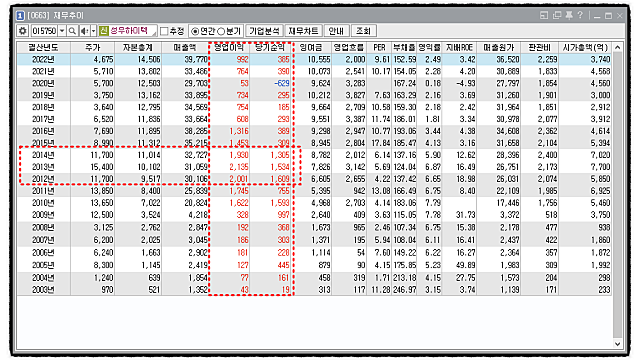Click the speaker sound icon
This screenshot has width=640, height=360.
click(x=84, y=31)
